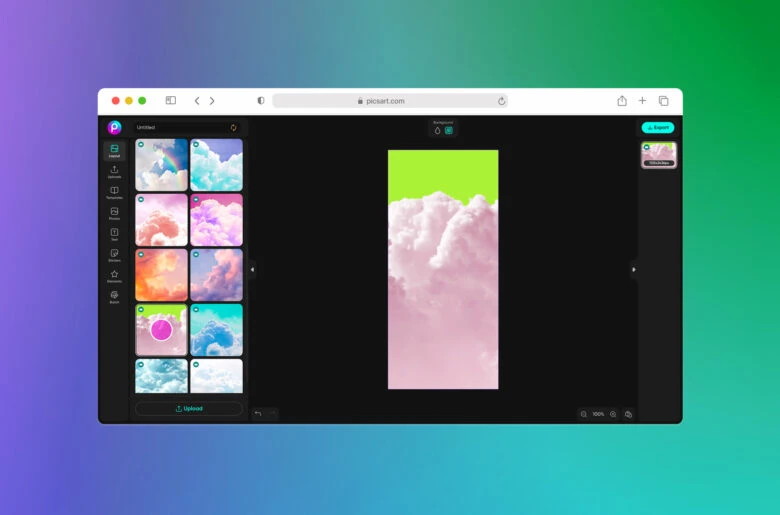The height and width of the screenshot is (515, 780).
Task: Expand the right panel with arrow handle
Action: click(x=633, y=269)
